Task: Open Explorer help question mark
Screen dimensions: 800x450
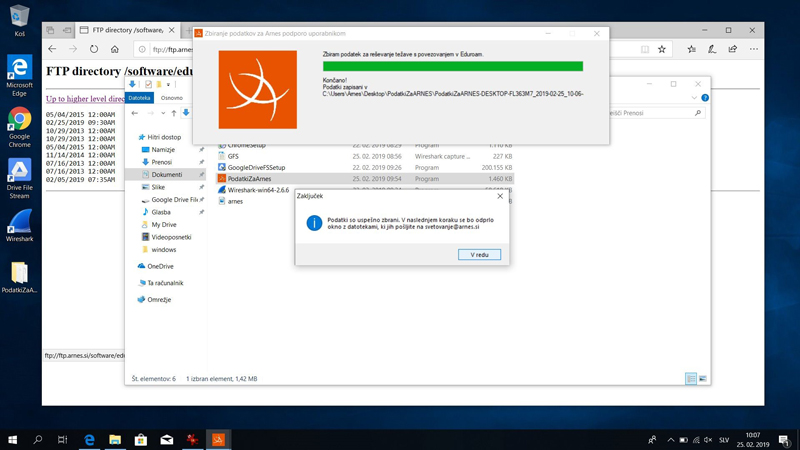Action: pyautogui.click(x=705, y=97)
